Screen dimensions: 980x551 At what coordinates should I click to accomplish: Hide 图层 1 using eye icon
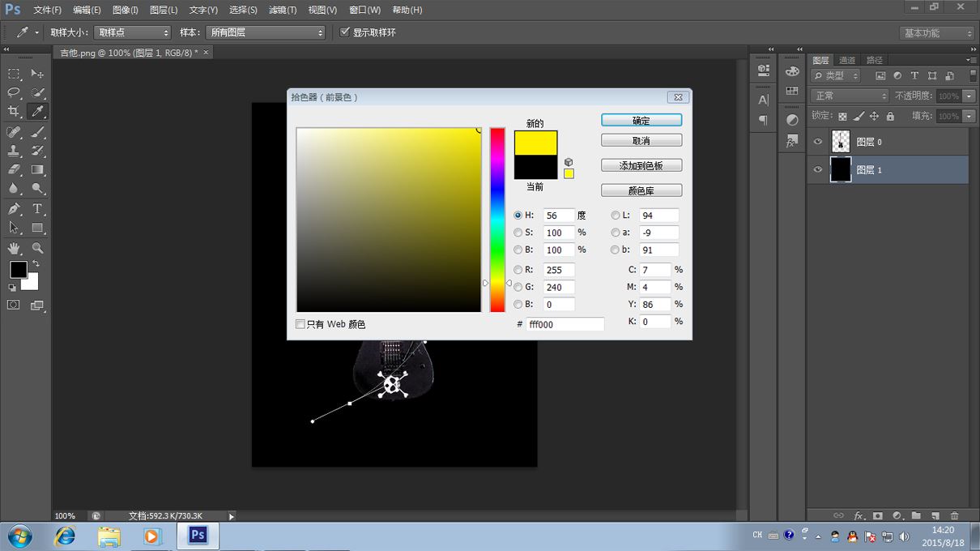818,169
